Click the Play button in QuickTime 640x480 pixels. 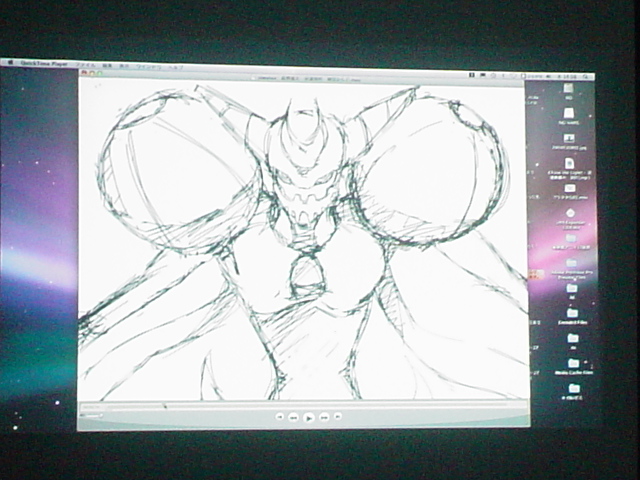(309, 418)
